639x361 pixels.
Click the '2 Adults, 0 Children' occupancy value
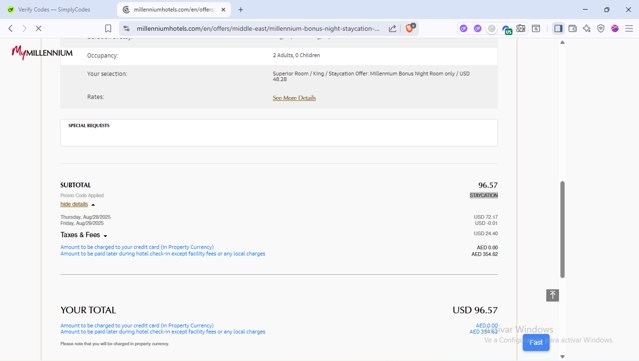click(296, 55)
